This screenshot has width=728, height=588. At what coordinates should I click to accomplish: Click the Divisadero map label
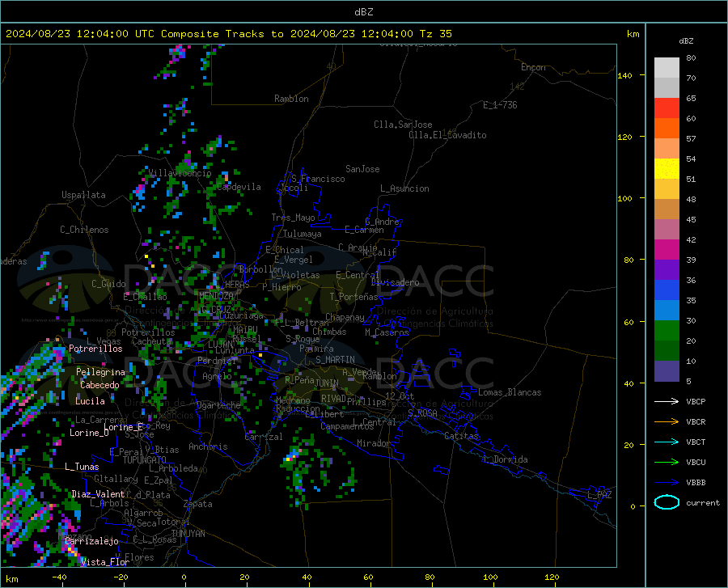point(395,282)
